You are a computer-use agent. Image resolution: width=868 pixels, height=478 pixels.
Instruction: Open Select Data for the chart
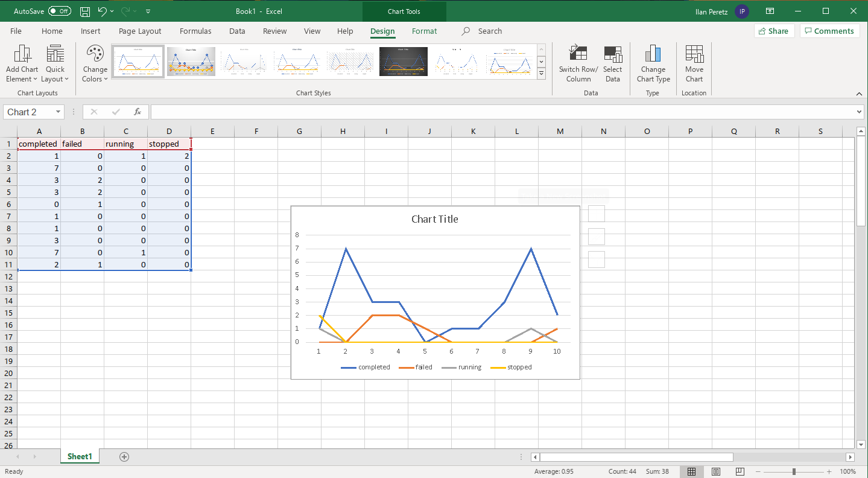[x=613, y=63]
